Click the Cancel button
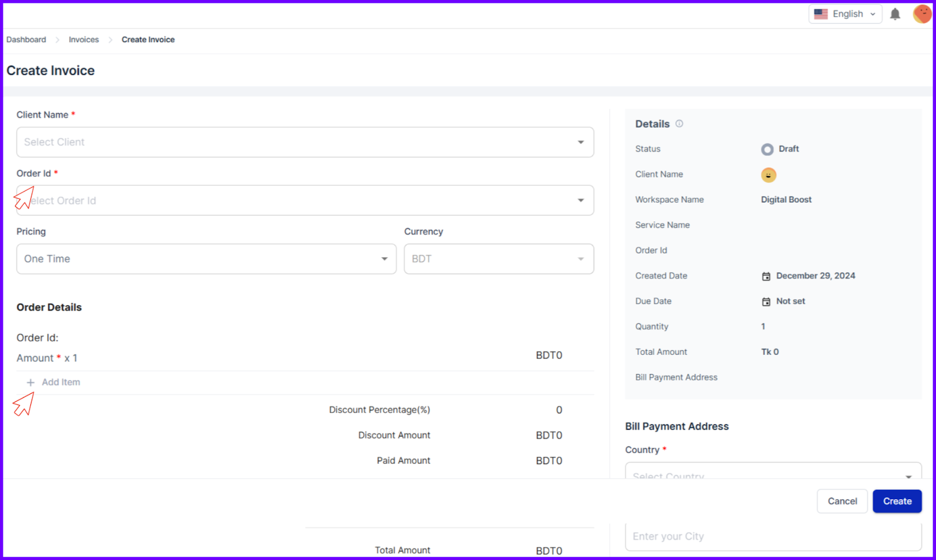 coord(842,501)
